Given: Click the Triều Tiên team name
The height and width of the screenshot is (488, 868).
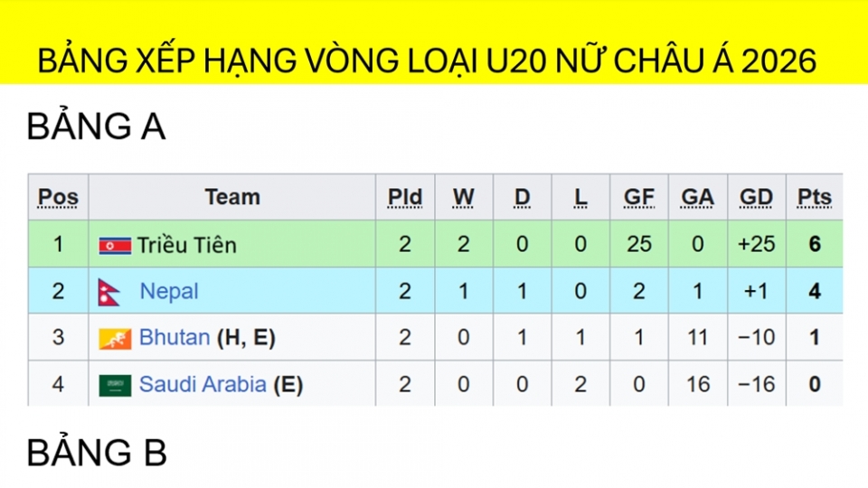Looking at the screenshot, I should 187,245.
